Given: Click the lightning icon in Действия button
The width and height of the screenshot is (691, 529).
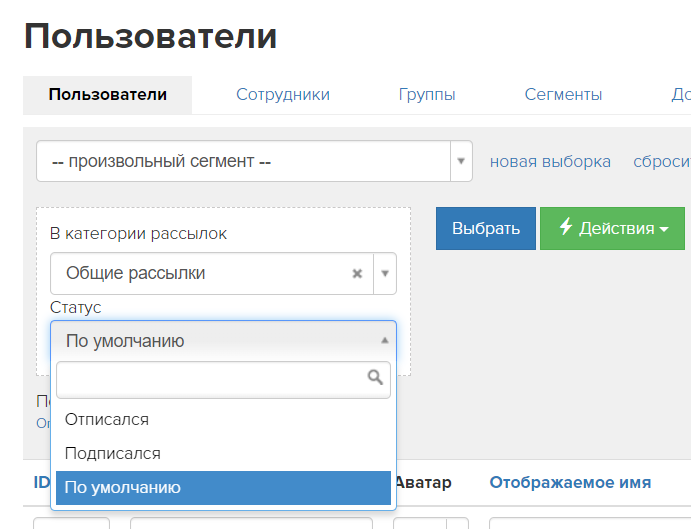Looking at the screenshot, I should pyautogui.click(x=566, y=226).
